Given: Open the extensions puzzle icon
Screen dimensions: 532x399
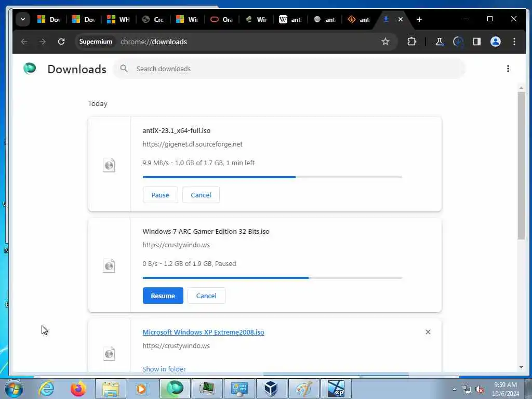Looking at the screenshot, I should tap(411, 42).
